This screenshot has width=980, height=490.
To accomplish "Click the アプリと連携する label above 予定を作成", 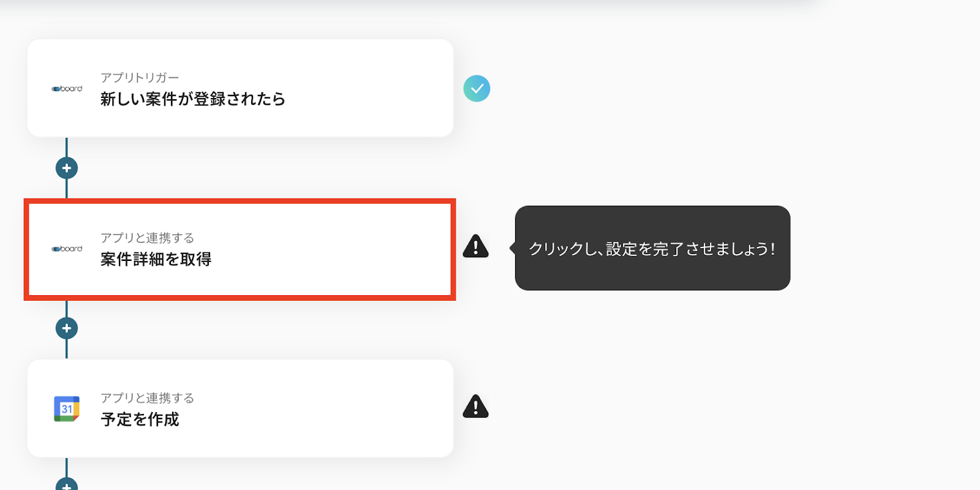I will point(148,398).
